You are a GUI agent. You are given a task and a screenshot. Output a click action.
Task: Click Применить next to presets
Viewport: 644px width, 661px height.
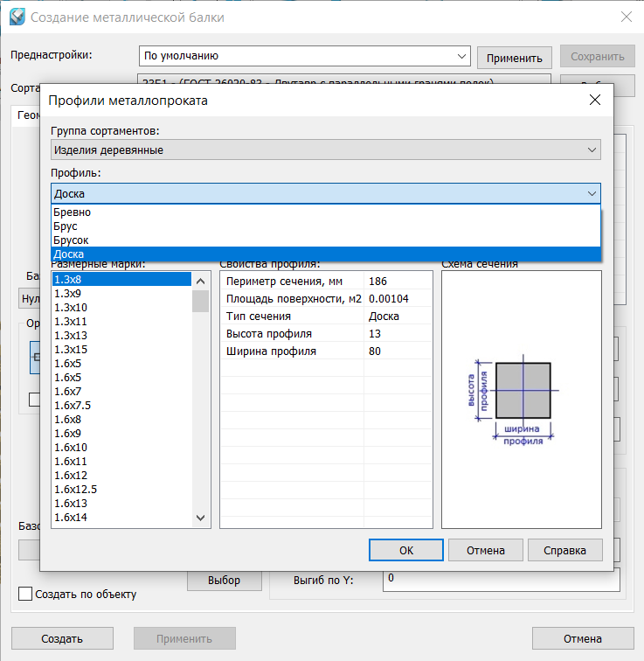515,58
